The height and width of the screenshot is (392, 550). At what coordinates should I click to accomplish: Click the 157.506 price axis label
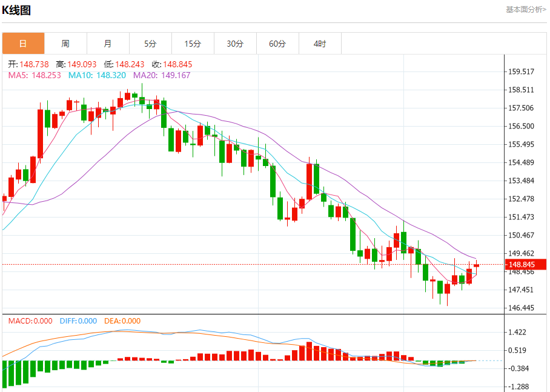[x=522, y=108]
